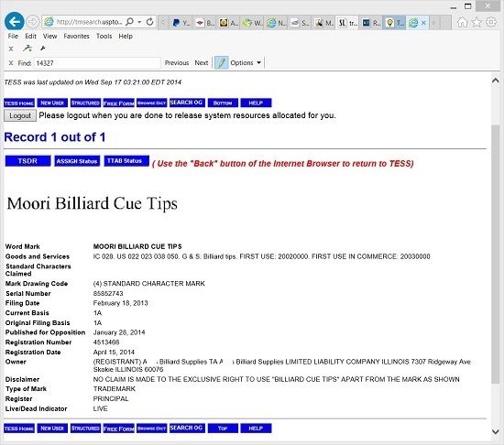Click the Logout button
The height and width of the screenshot is (445, 504).
point(20,115)
